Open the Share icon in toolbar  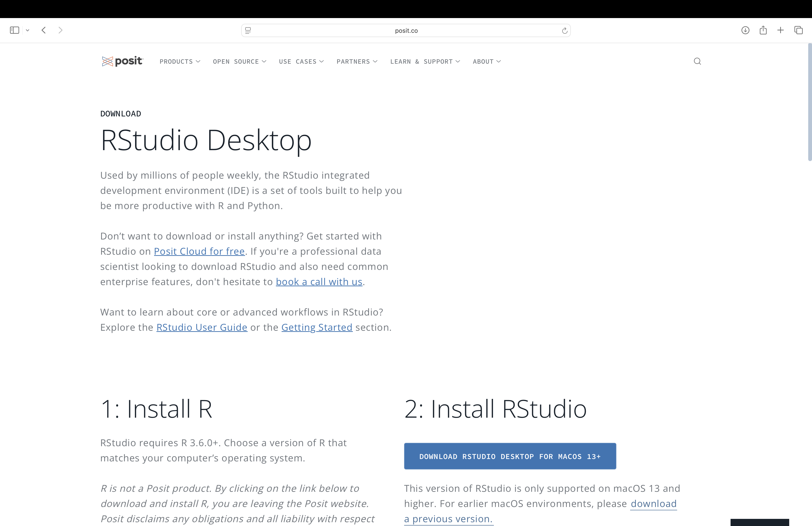pyautogui.click(x=763, y=30)
